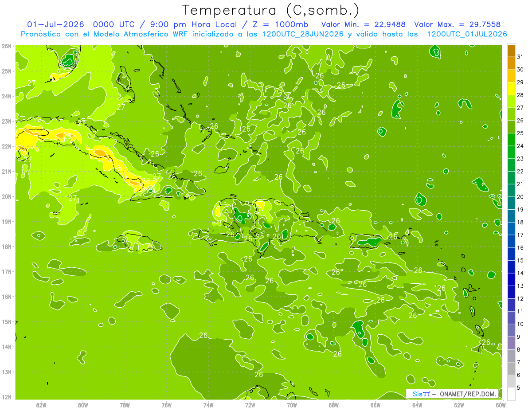
Task: Click the SisTT ONAMET/REP.DOM. logo
Action: (453, 394)
